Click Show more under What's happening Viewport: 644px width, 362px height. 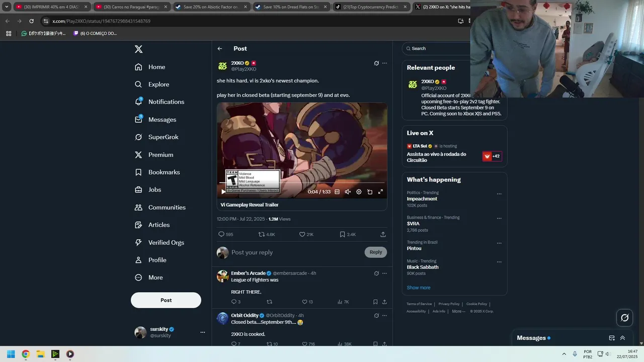point(419,288)
